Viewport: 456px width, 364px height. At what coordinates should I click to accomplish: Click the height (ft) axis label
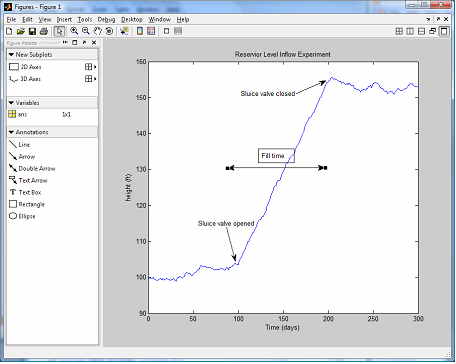[x=128, y=187]
